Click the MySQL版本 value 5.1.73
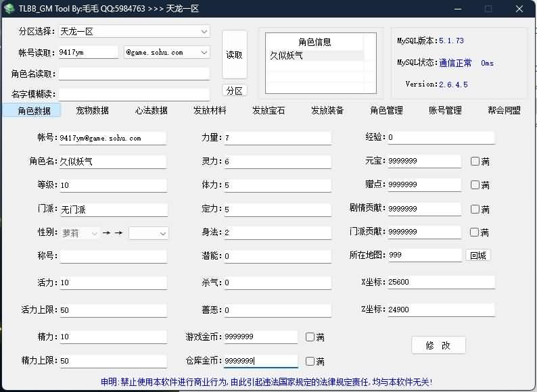 (451, 41)
